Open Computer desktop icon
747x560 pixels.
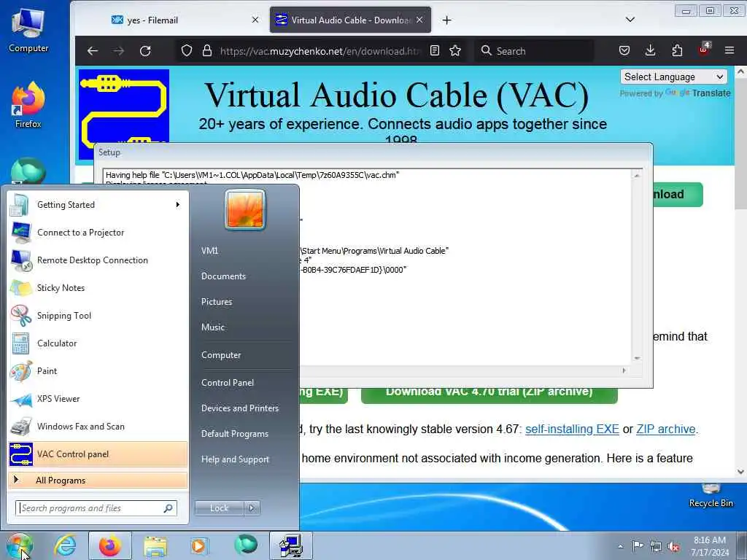tap(28, 31)
